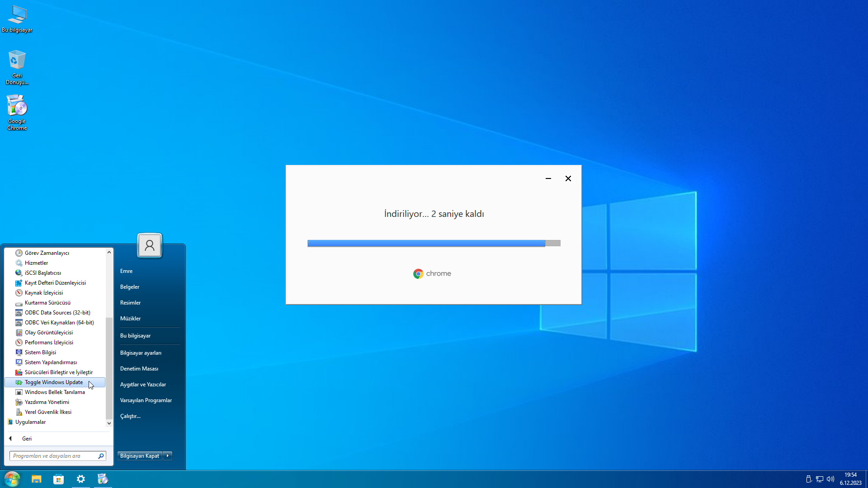The image size is (868, 488).
Task: Open Bilgisayar ayarları
Action: pos(149,353)
